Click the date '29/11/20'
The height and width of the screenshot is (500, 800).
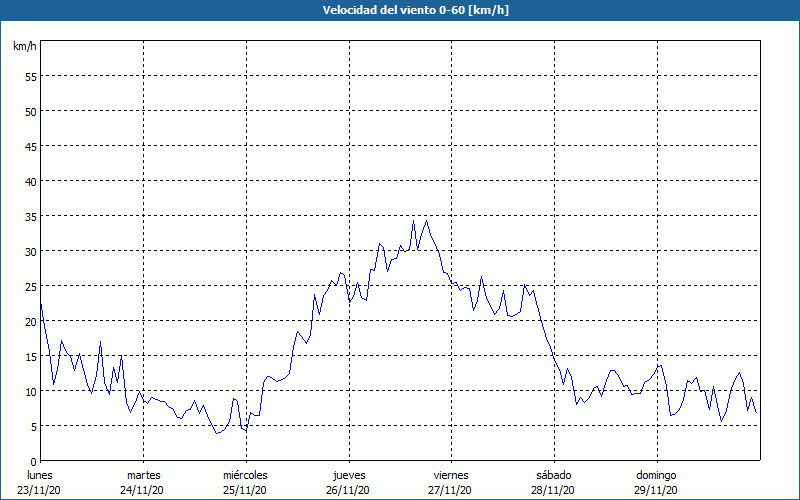(x=656, y=490)
